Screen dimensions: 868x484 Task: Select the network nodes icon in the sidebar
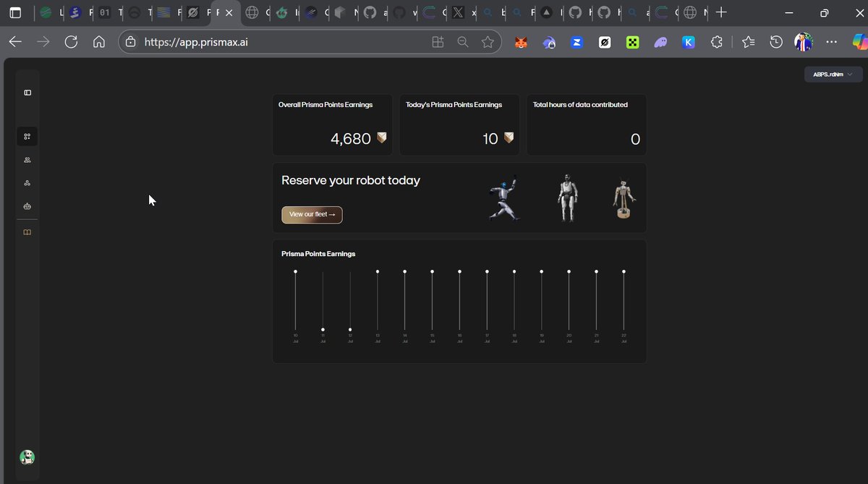point(27,182)
